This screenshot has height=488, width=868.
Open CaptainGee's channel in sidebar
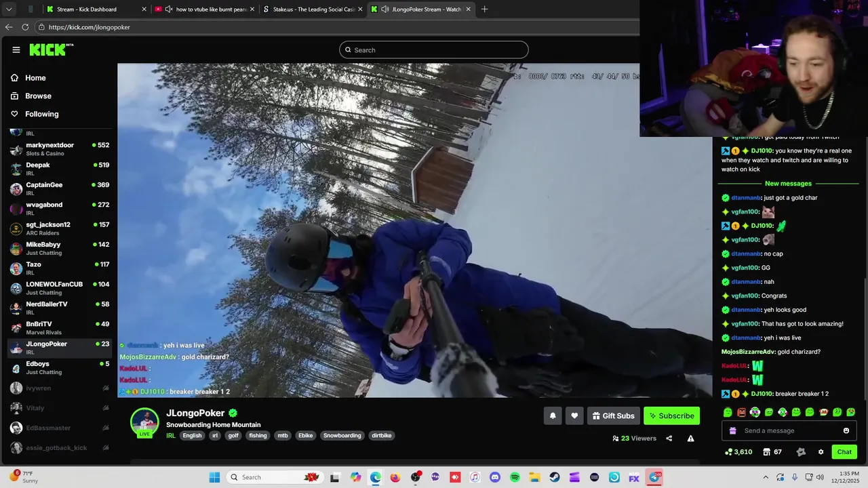pyautogui.click(x=59, y=188)
